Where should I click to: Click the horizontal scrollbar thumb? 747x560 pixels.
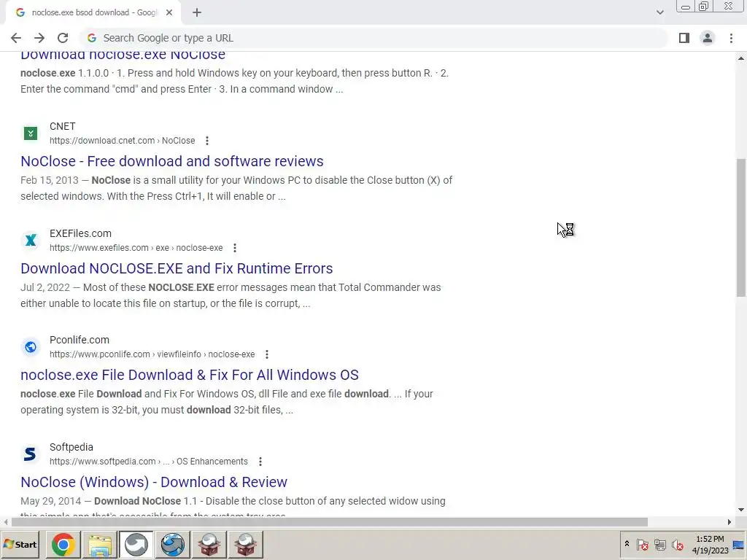[x=330, y=522]
